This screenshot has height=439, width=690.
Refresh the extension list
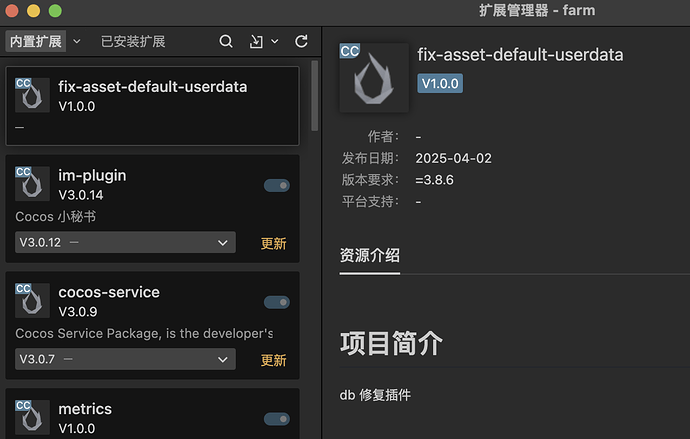pyautogui.click(x=301, y=41)
